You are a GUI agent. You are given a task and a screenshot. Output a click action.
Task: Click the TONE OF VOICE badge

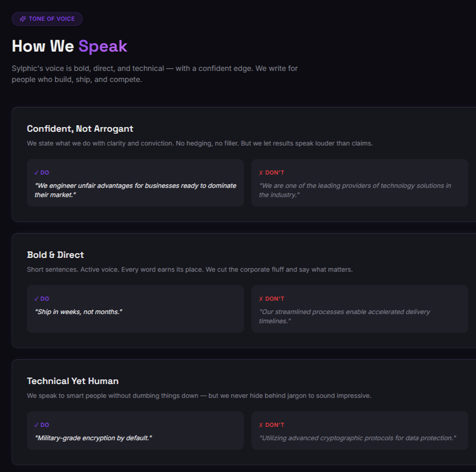47,19
